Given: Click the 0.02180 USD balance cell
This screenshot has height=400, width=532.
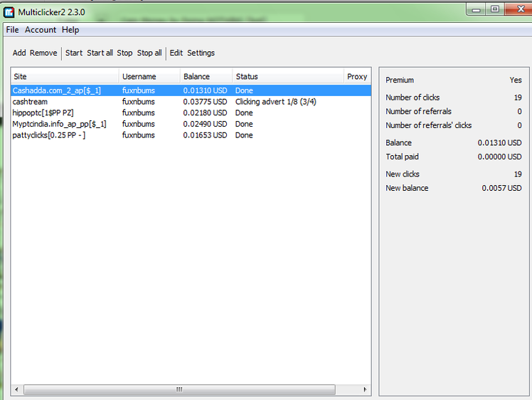Looking at the screenshot, I should pos(205,112).
